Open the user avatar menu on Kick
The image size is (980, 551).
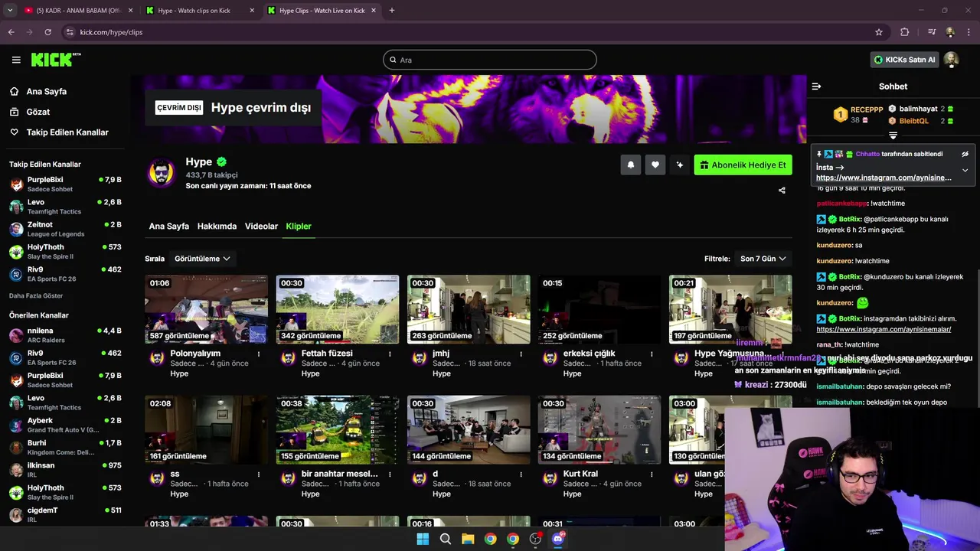951,60
